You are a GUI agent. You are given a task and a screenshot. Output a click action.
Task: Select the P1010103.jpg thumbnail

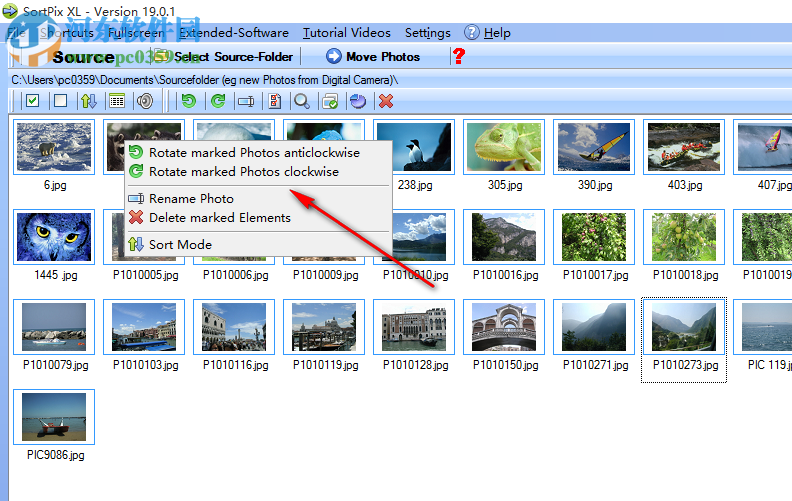pos(144,327)
